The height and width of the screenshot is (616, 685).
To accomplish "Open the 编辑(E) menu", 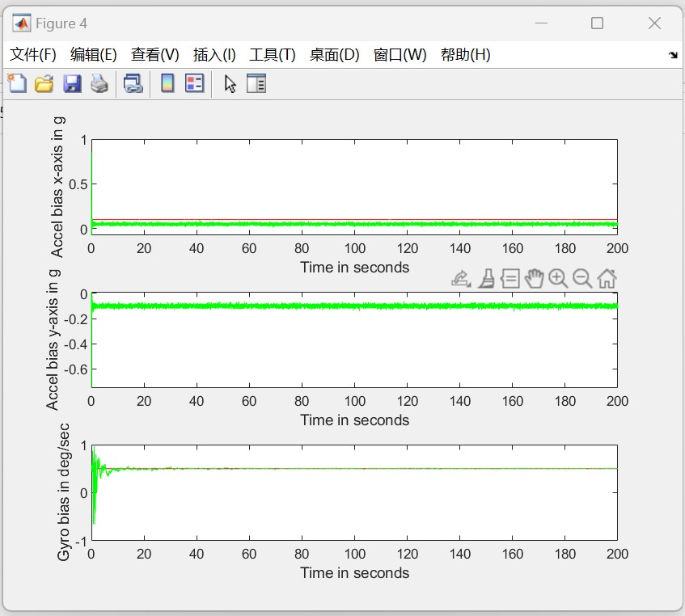I will tap(94, 55).
